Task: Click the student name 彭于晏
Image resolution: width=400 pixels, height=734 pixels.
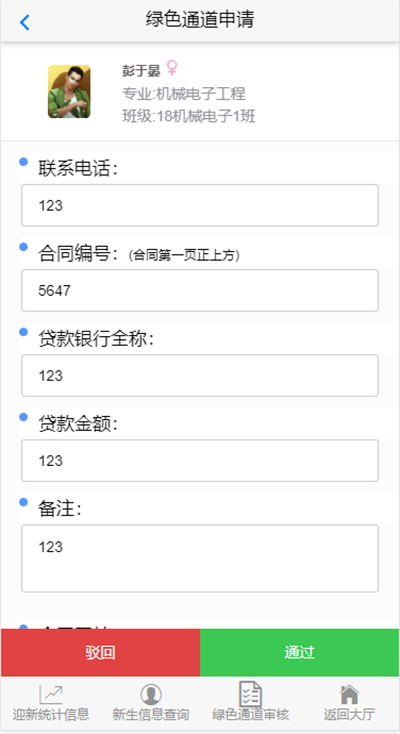Action: point(141,71)
